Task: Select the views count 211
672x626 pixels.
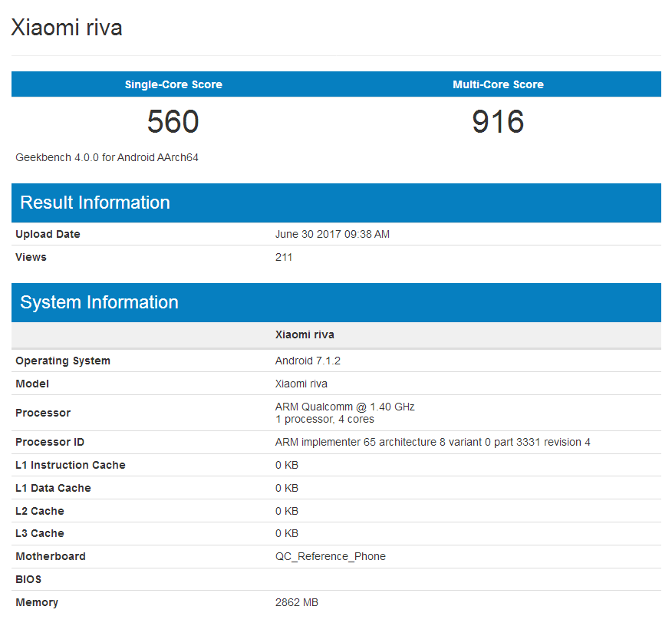Action: [283, 257]
